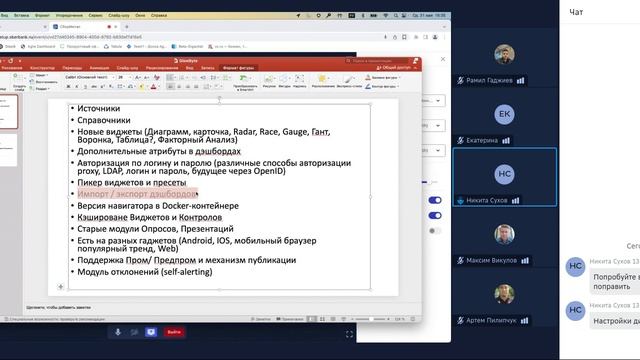This screenshot has width=640, height=360.
Task: Adjust the PowerPoint zoom slider in status bar
Action: tap(371, 319)
